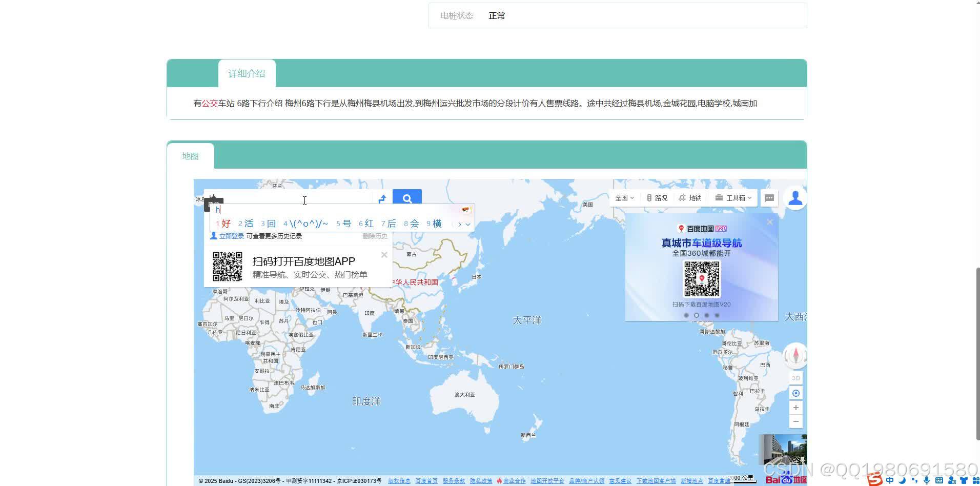Open 服务条款 footer link
Viewport: 980px width, 486px height.
pos(454,481)
